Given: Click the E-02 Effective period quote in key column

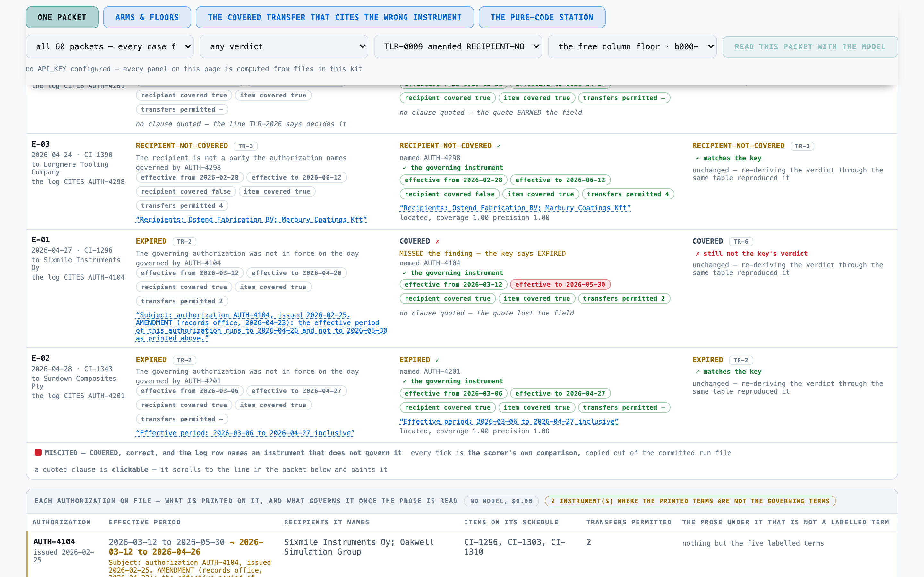Looking at the screenshot, I should click(x=245, y=433).
